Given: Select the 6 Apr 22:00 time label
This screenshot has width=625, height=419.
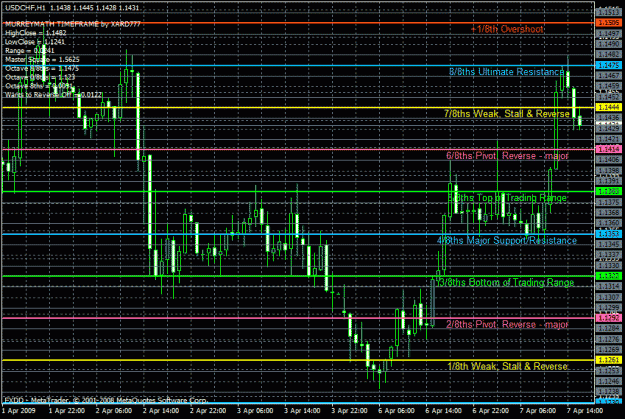Looking at the screenshot, I should click(x=491, y=411).
